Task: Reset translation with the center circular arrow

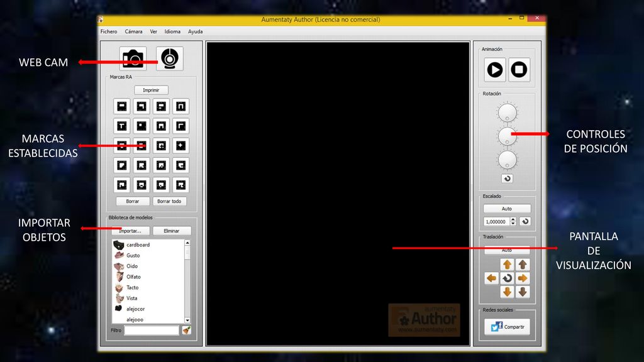Action: 508,278
